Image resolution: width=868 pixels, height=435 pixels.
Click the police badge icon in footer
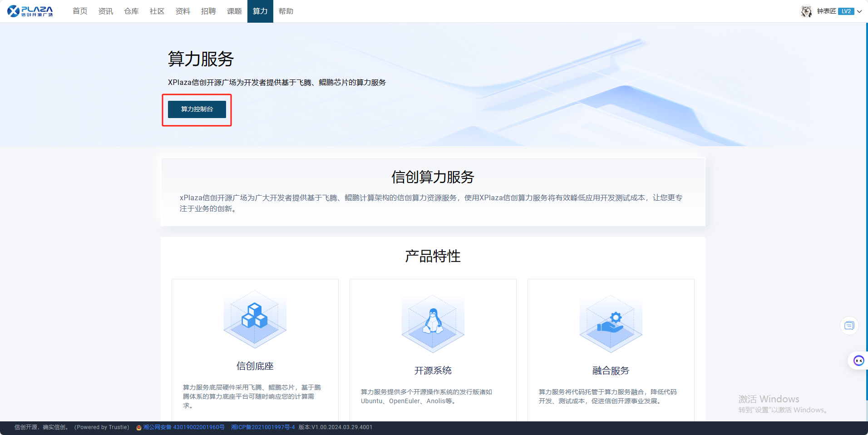coord(139,428)
